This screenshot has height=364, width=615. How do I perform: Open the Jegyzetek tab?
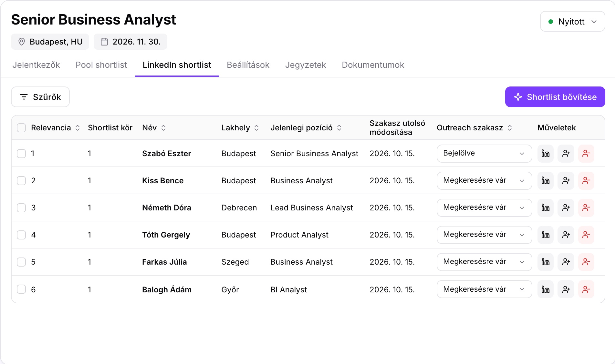click(306, 65)
